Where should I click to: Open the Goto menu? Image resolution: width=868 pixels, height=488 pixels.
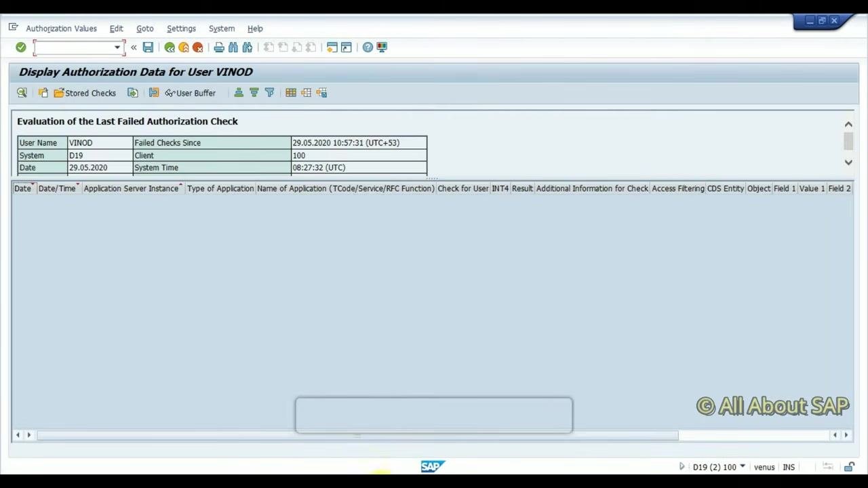pos(145,28)
